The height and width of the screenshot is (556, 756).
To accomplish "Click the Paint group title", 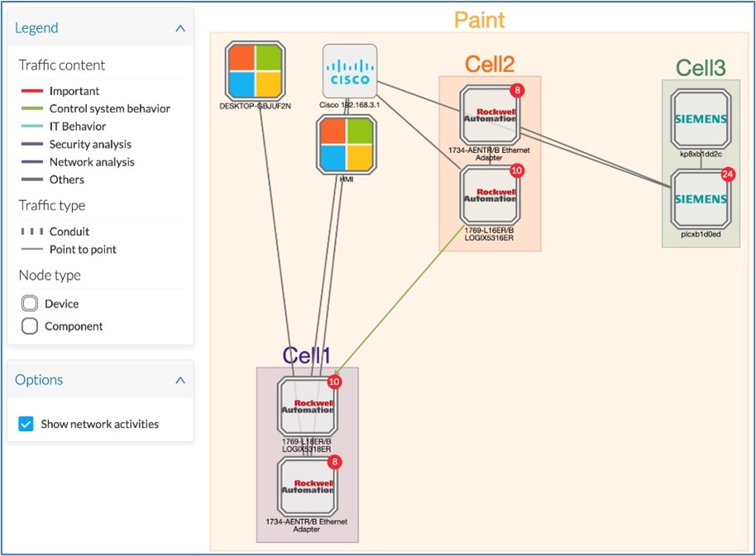I will pyautogui.click(x=479, y=20).
